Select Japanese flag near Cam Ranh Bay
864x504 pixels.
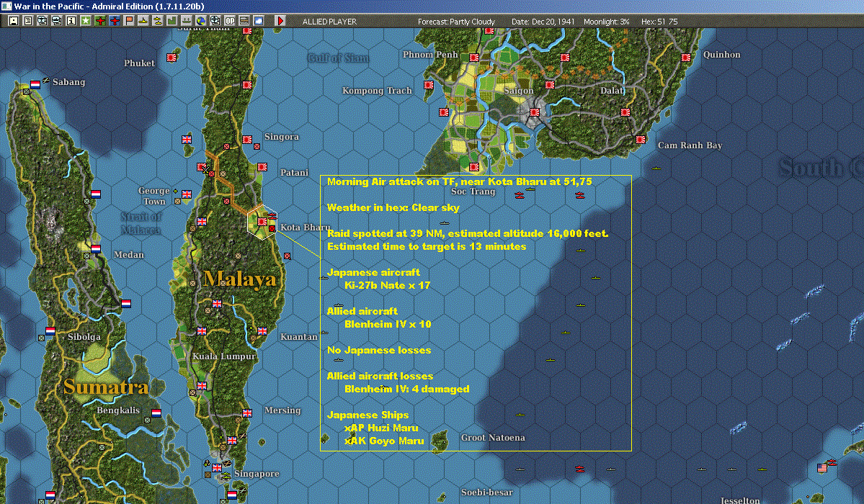[x=641, y=140]
